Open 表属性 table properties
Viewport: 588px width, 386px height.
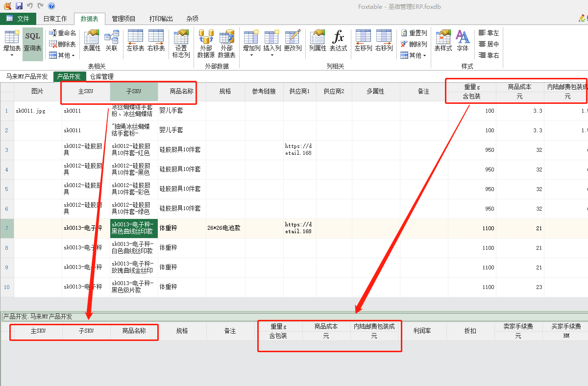point(92,41)
